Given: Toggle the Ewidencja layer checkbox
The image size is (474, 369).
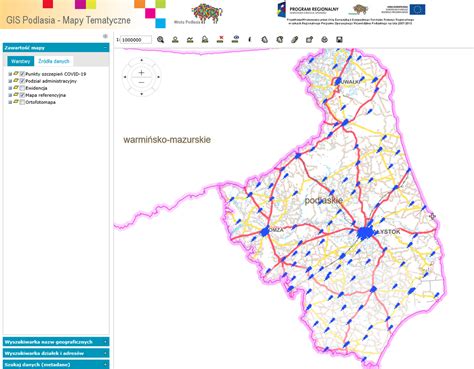Looking at the screenshot, I should coord(22,88).
